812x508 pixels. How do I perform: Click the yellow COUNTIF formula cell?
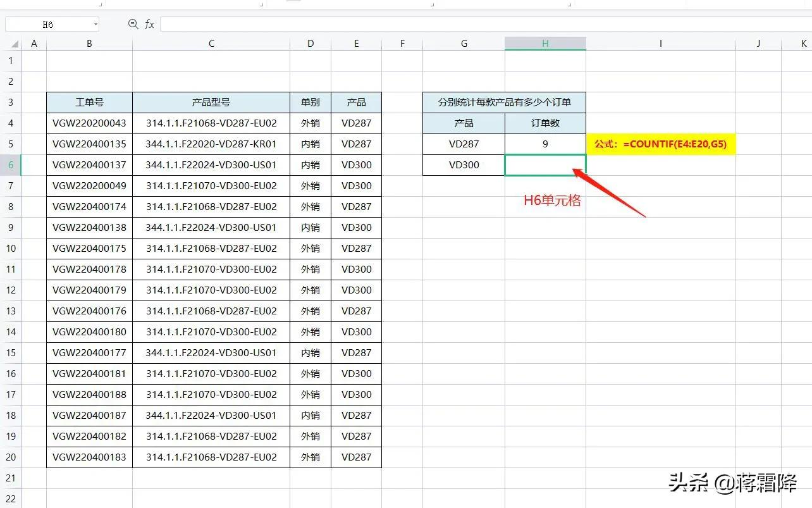661,144
